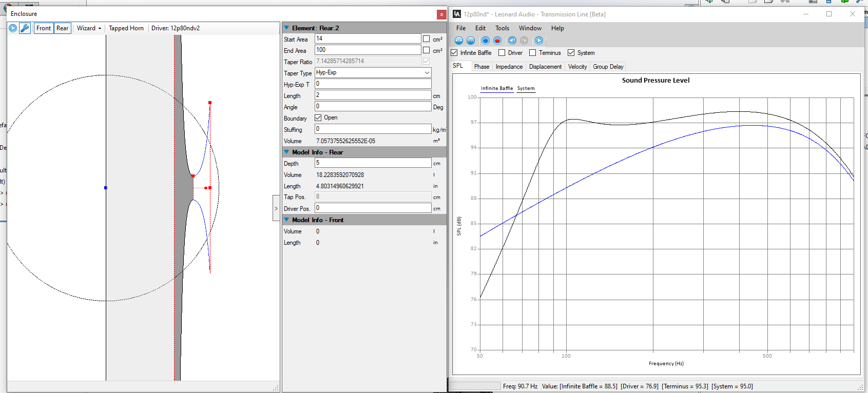Click the Start Area input field
Screen dimensions: 868x393
coord(368,38)
